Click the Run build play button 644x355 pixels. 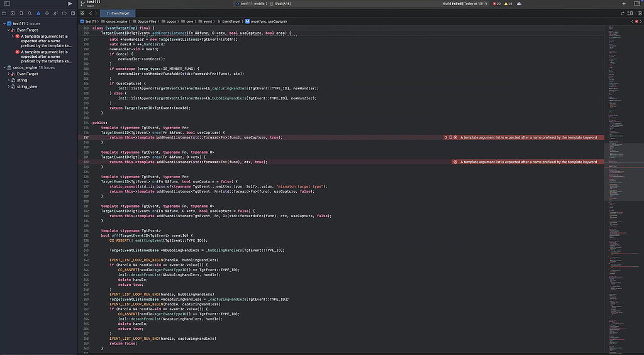(x=70, y=4)
